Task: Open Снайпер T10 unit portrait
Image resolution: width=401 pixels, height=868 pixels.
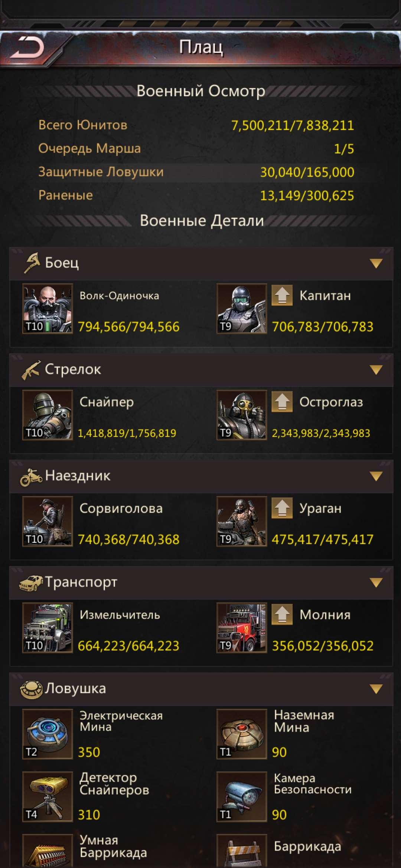Action: tap(48, 415)
